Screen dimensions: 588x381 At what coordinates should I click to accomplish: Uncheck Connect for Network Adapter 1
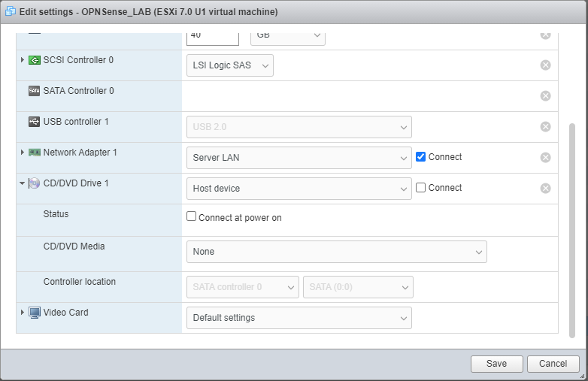pos(421,156)
